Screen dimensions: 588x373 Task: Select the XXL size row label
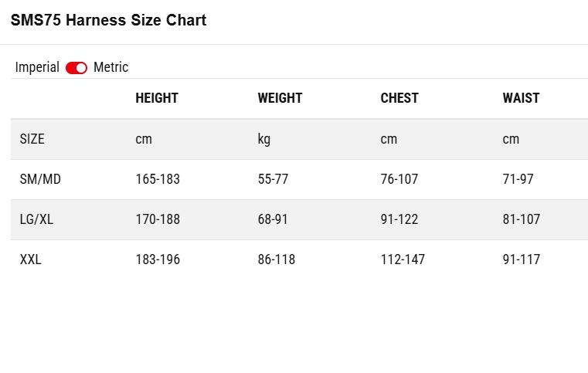coord(30,259)
